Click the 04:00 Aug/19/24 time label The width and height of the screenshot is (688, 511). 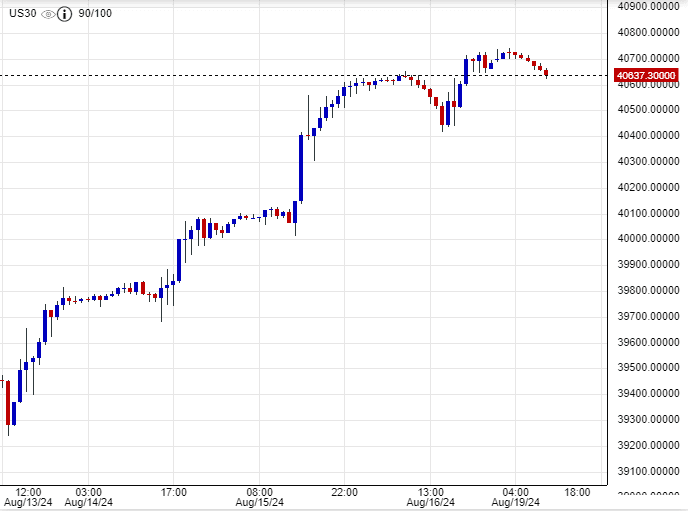[516, 497]
